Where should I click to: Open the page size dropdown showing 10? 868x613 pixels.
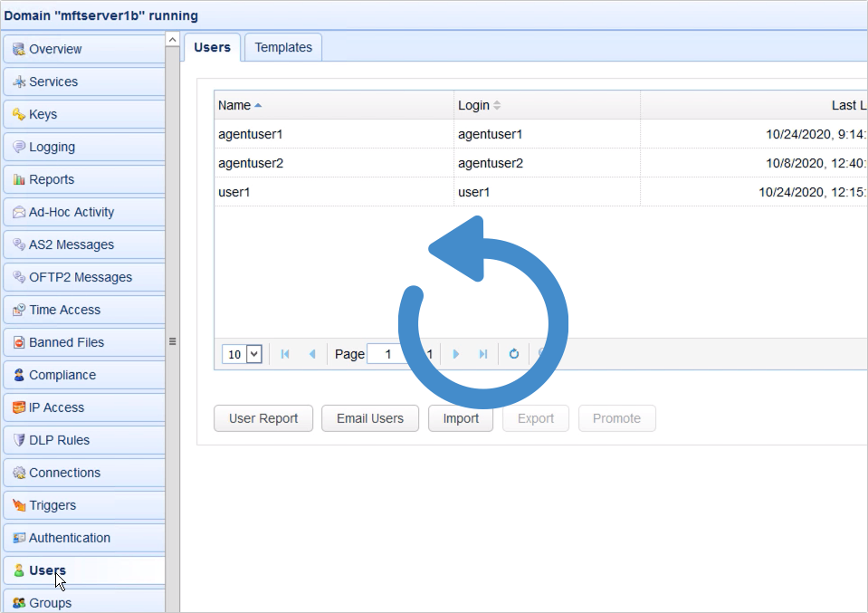(x=241, y=354)
